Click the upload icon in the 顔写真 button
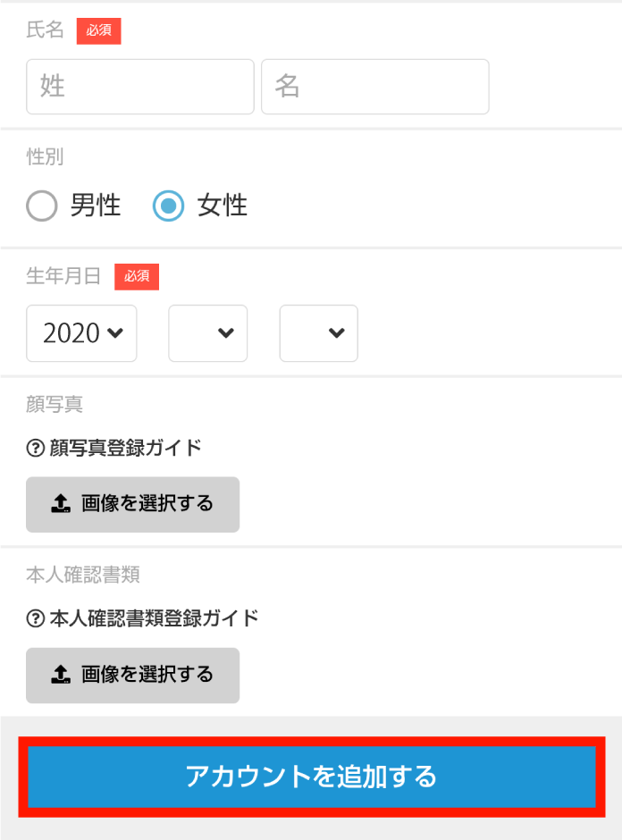This screenshot has width=622, height=840. tap(61, 505)
